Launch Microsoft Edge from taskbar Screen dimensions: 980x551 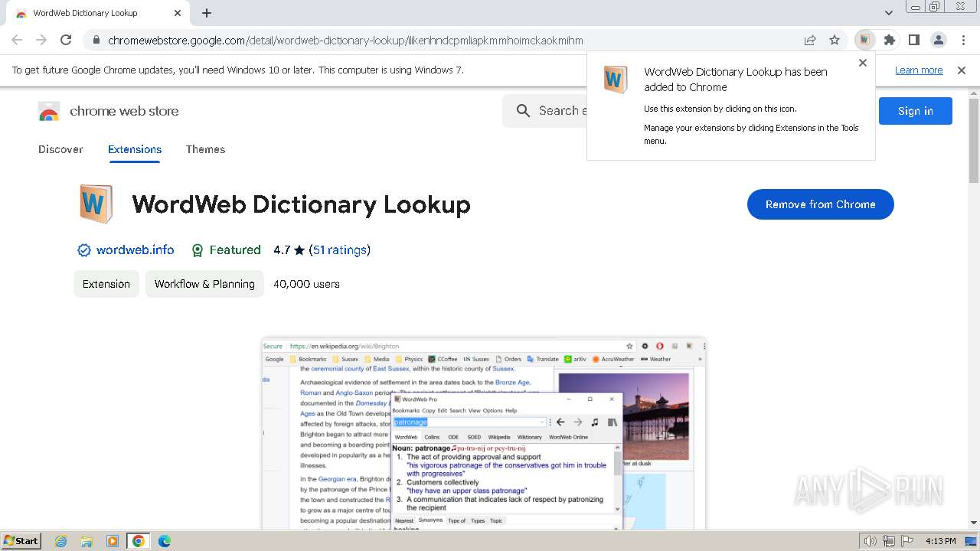tap(164, 541)
